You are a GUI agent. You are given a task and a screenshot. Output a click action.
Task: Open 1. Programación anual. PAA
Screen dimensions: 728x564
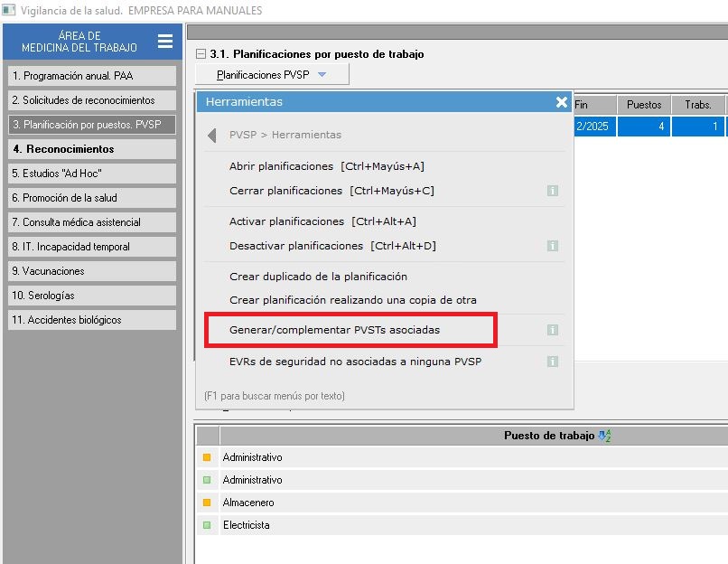tap(91, 76)
